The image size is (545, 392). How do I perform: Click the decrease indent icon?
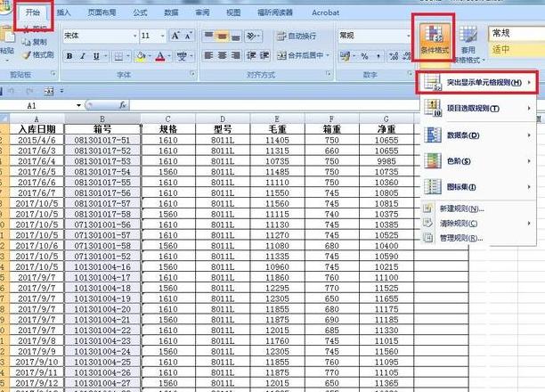pyautogui.click(x=251, y=55)
